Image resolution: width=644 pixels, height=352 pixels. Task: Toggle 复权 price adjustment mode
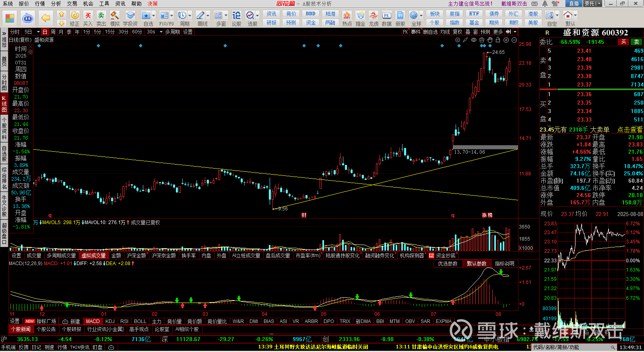pos(458,32)
